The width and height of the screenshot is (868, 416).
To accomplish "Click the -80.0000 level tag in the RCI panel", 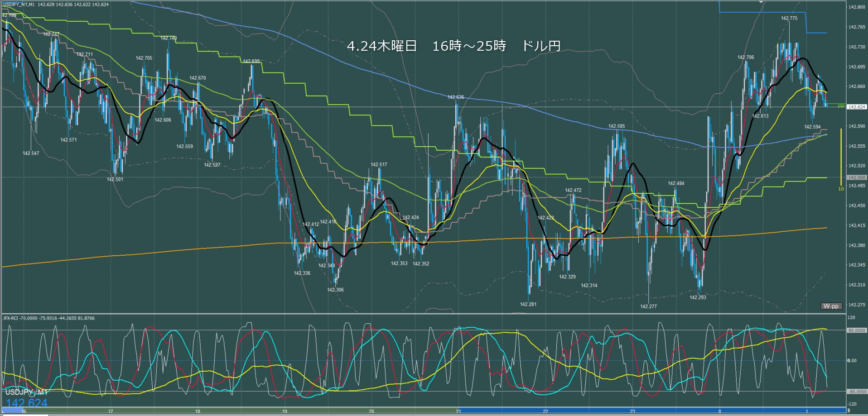I will pyautogui.click(x=857, y=392).
